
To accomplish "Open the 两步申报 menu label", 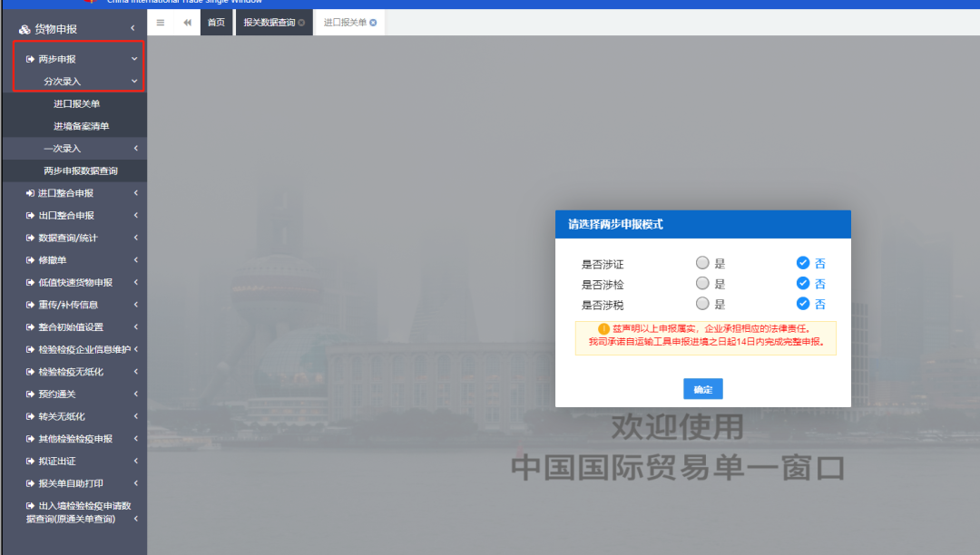I will [x=57, y=59].
